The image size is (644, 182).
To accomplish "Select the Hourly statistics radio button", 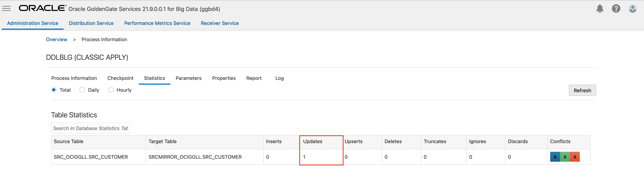I will click(111, 90).
